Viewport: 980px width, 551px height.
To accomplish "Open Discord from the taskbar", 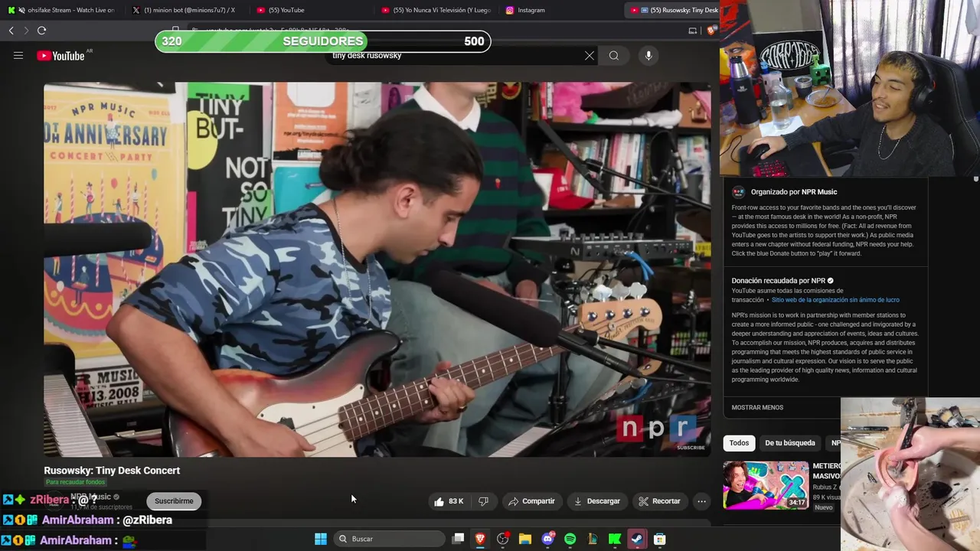I will pos(547,539).
